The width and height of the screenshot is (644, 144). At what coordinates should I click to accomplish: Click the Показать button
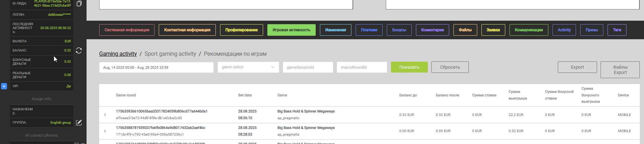point(409,67)
